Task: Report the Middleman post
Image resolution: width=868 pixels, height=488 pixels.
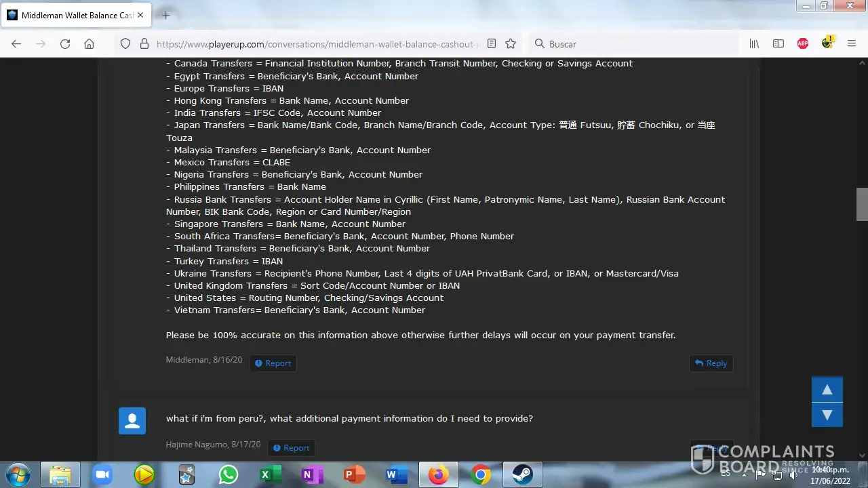Action: point(273,363)
